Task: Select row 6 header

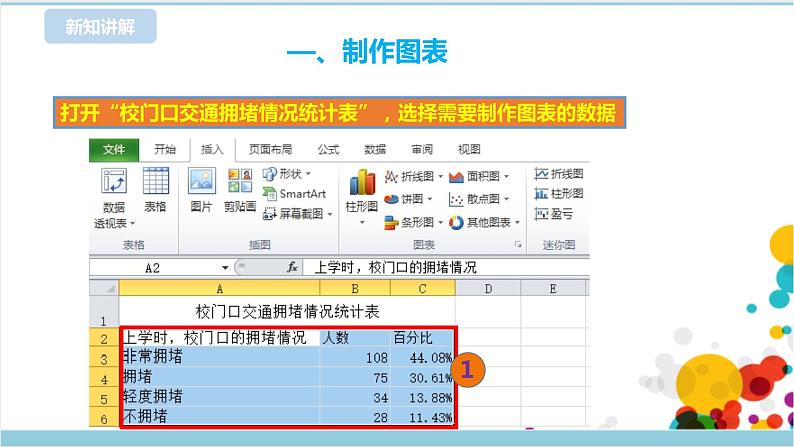Action: coord(104,418)
